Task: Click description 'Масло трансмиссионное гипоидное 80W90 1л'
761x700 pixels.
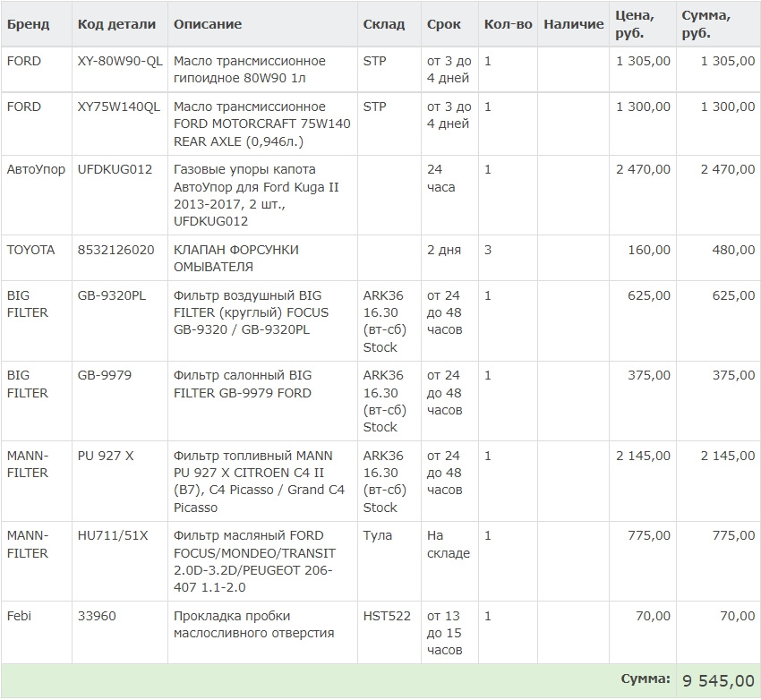Action: pos(250,69)
